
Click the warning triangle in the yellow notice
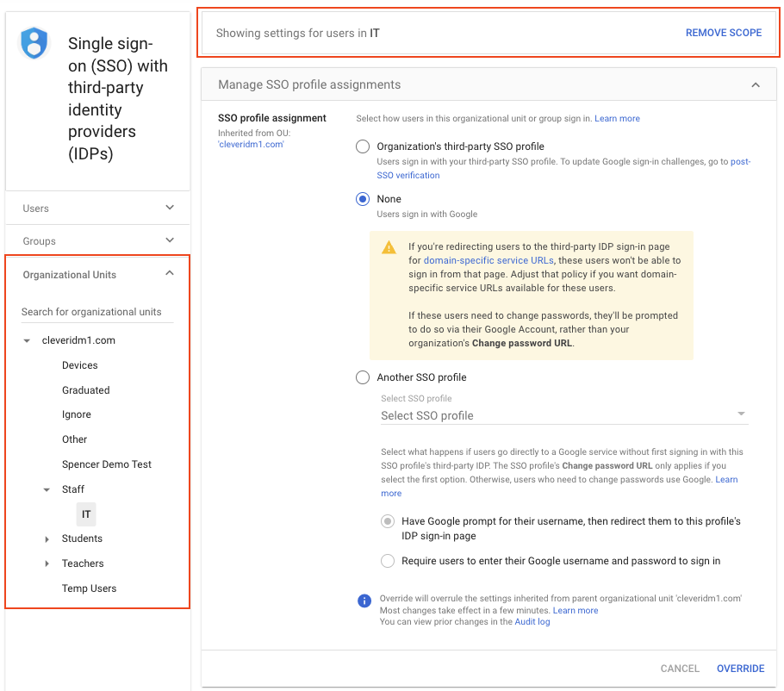click(389, 246)
